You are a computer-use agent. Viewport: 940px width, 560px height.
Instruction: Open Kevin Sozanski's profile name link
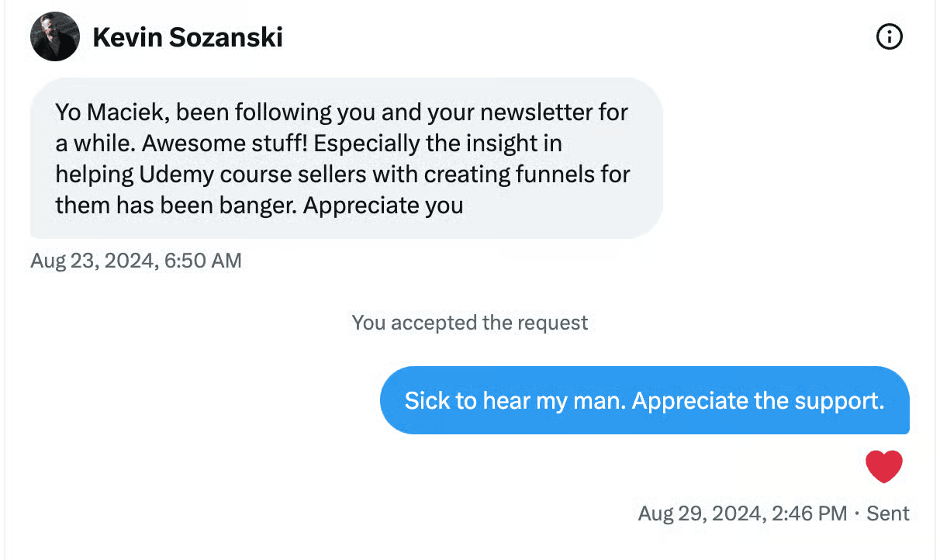pos(187,37)
